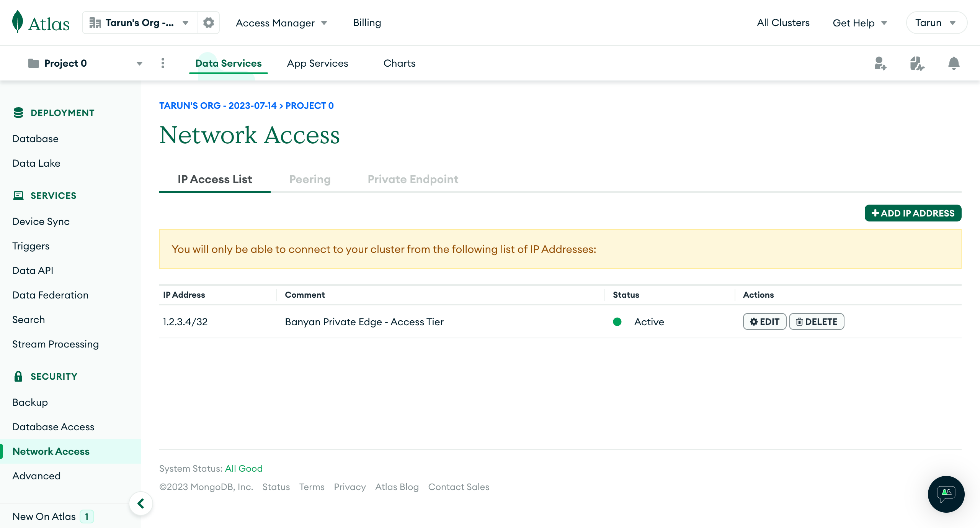Go to Database Access in sidebar
Image resolution: width=980 pixels, height=528 pixels.
pyautogui.click(x=53, y=427)
